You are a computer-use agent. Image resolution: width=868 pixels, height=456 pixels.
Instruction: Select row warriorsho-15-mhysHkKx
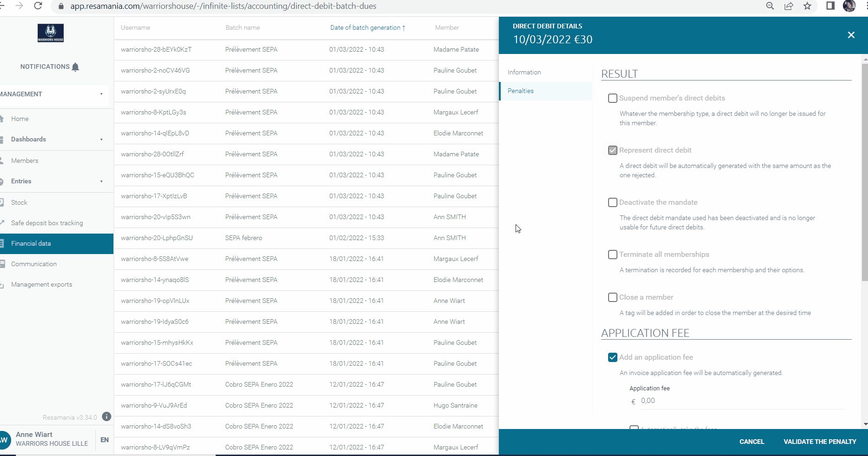tap(306, 342)
